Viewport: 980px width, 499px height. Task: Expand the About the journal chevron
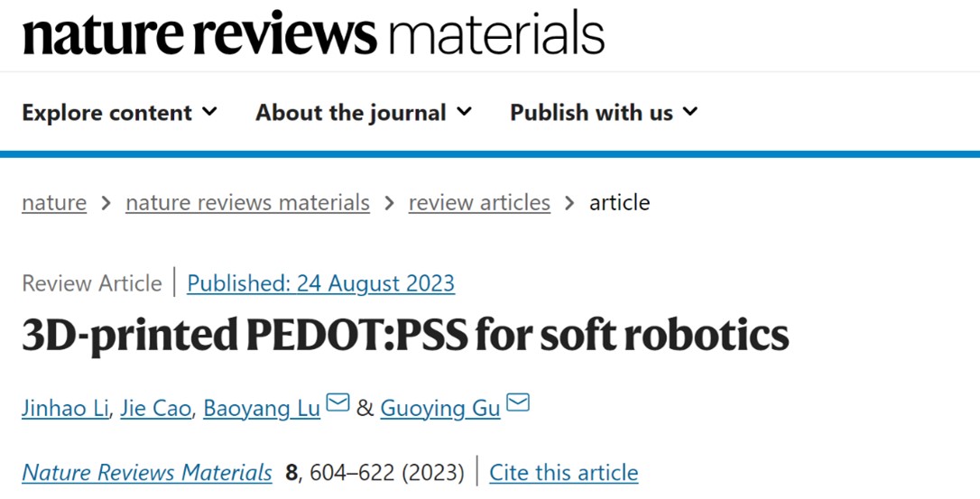click(464, 112)
